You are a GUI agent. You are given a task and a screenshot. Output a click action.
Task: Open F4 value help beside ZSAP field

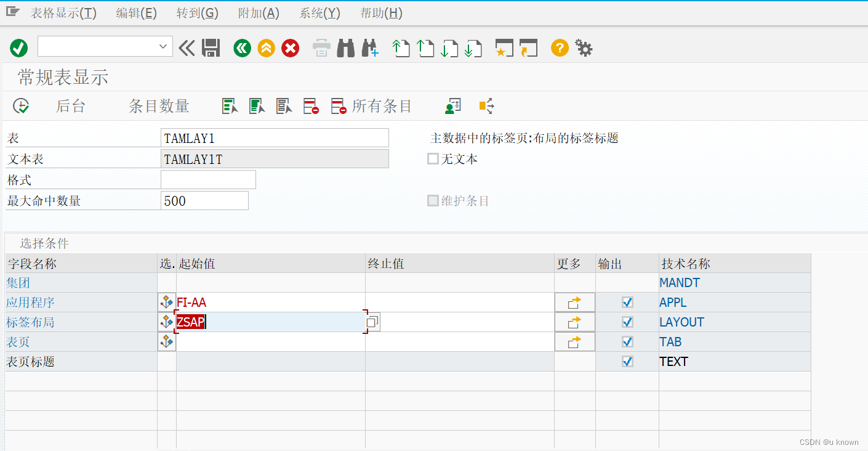coord(372,322)
